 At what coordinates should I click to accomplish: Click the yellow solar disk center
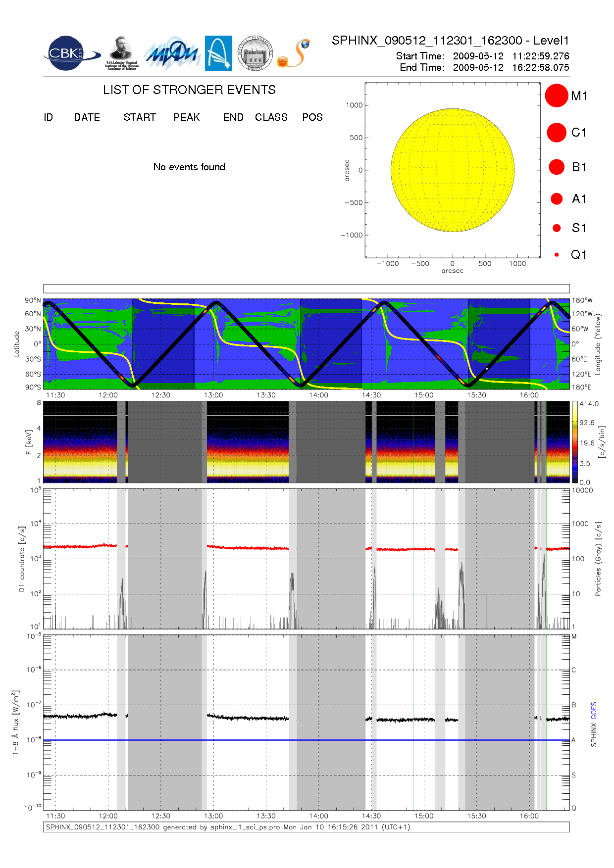tap(453, 170)
